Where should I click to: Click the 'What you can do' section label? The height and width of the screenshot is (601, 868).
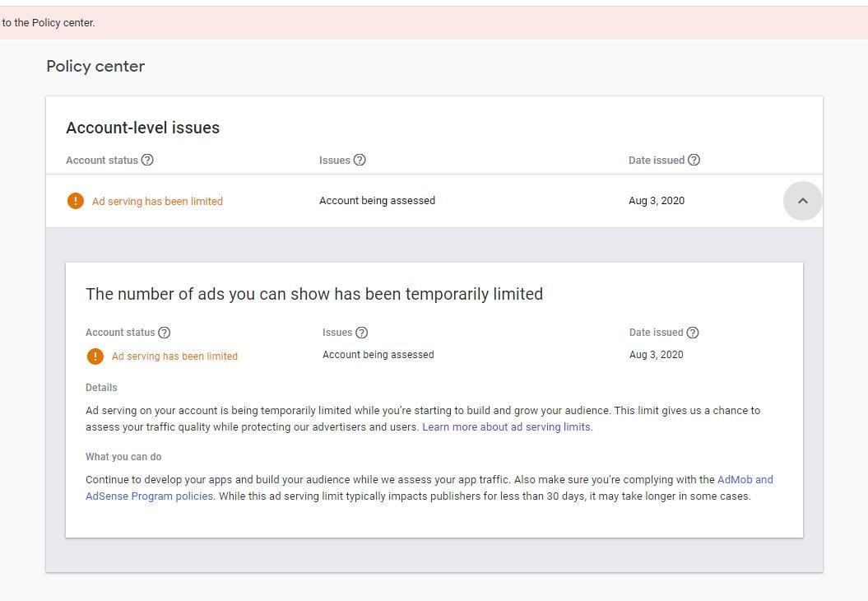point(123,456)
